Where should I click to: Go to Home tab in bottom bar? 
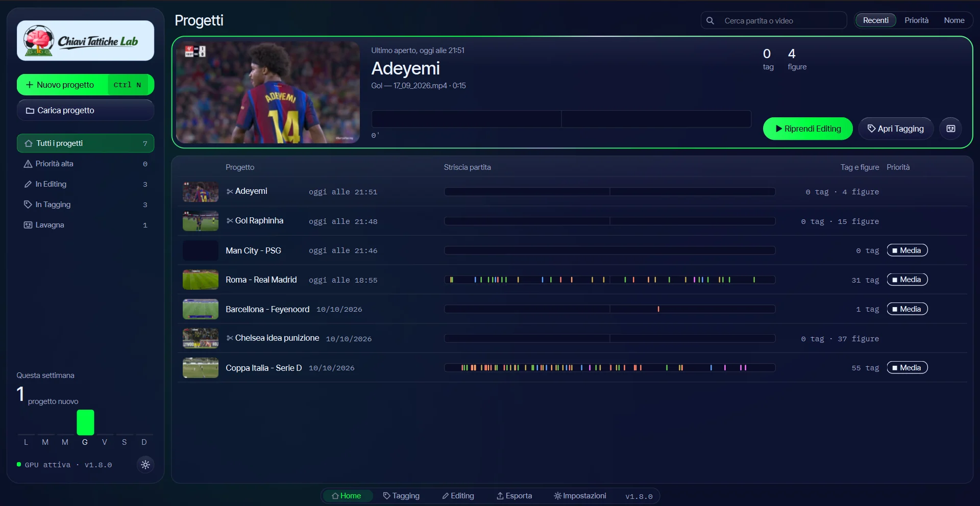(x=347, y=496)
